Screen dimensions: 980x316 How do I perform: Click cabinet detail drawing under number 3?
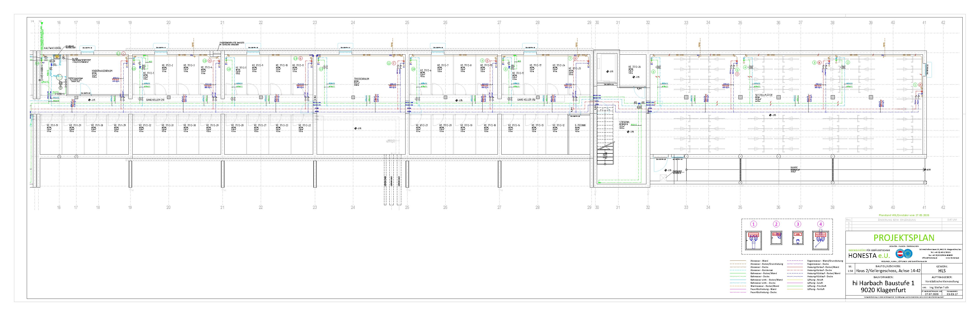798,238
